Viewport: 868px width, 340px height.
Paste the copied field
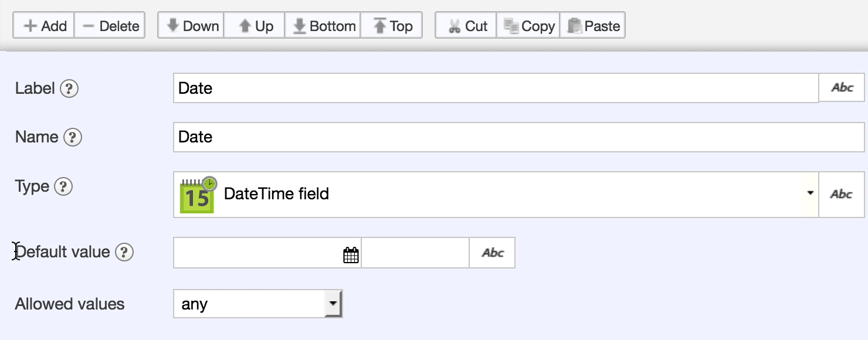tap(592, 26)
